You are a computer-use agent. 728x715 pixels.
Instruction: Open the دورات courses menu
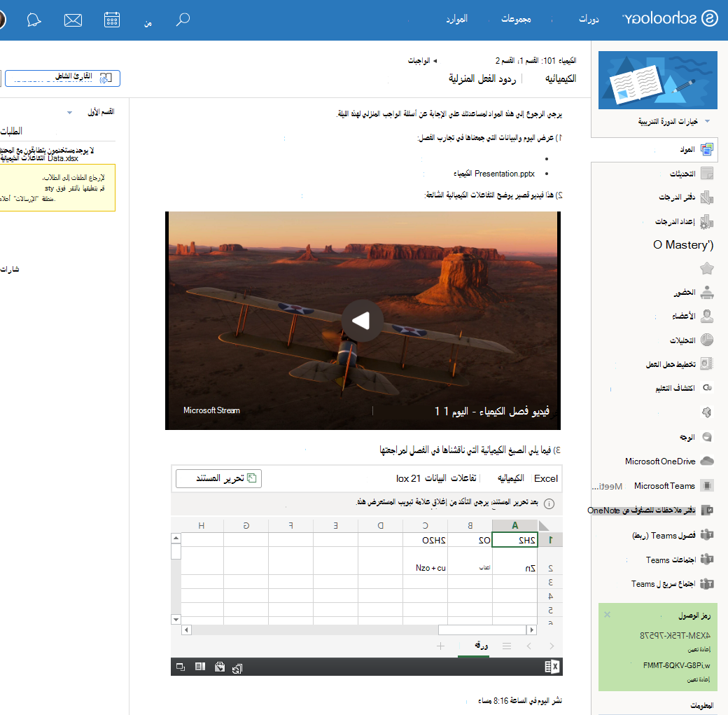(x=589, y=19)
